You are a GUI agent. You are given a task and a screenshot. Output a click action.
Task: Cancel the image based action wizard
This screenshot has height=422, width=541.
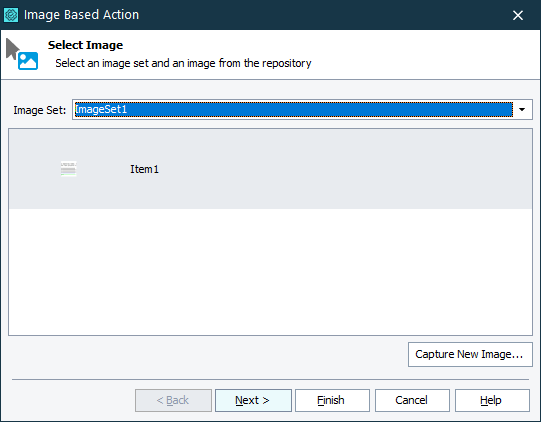[412, 400]
